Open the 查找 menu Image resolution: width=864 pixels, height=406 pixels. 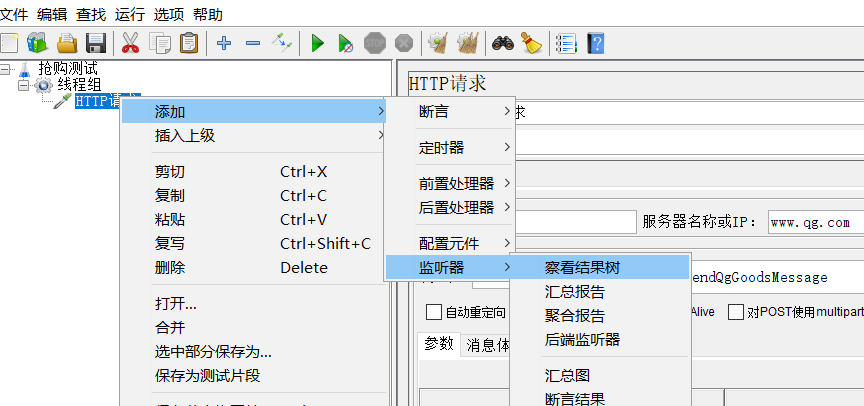coord(91,15)
